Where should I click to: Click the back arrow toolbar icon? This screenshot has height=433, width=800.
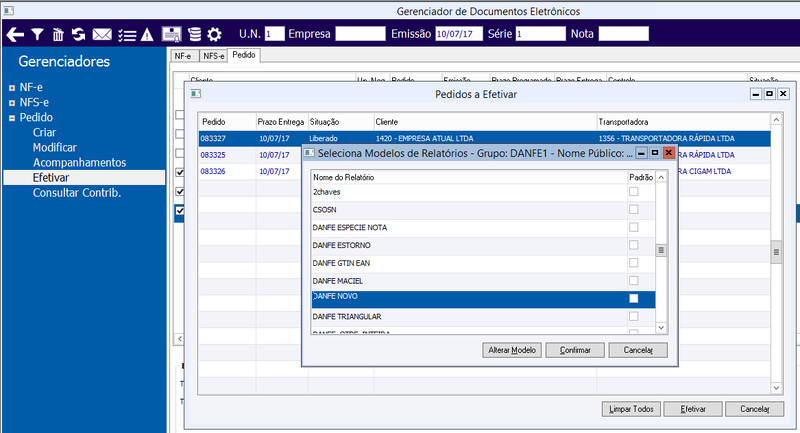pyautogui.click(x=15, y=35)
